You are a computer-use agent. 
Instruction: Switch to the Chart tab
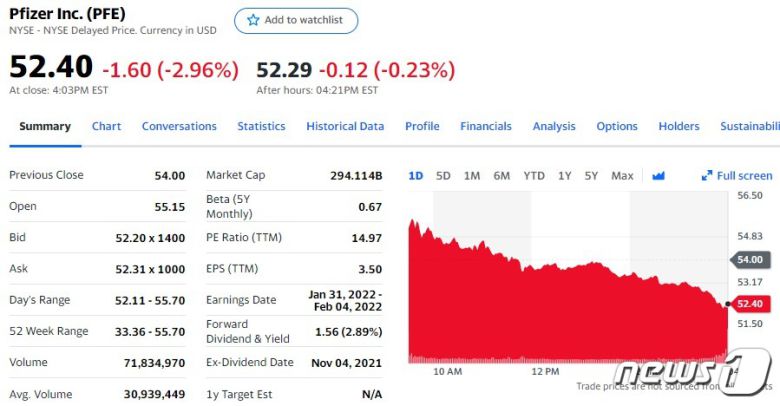(x=106, y=127)
